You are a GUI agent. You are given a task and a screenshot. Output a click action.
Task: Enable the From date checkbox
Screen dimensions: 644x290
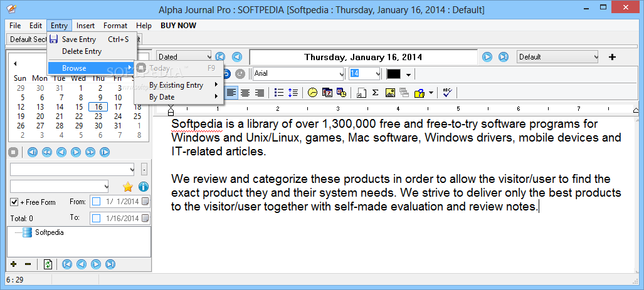[97, 202]
